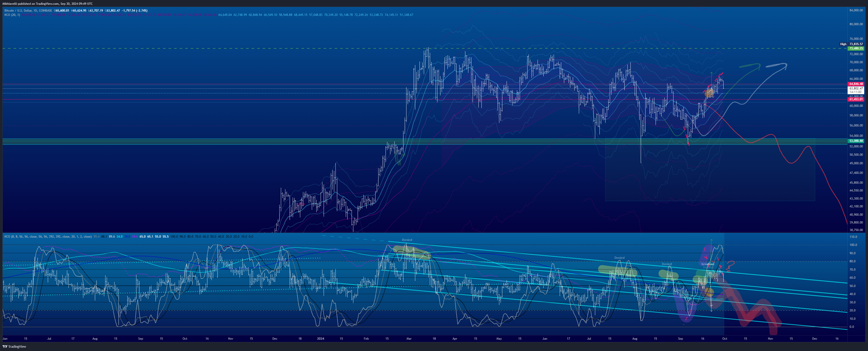This screenshot has height=351, width=868.
Task: Click the 'Bitcoin / U.S. Dollar, 1D, COINBASE' title
Action: click(x=28, y=11)
